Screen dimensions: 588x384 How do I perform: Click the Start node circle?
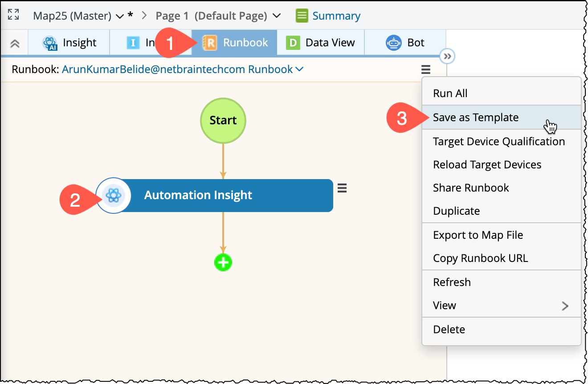tap(223, 120)
